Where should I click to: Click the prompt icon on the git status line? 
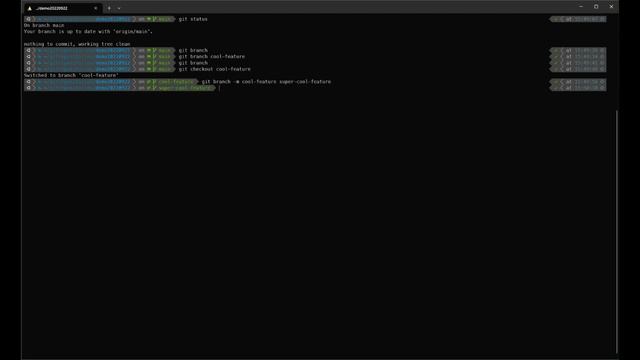(x=28, y=19)
